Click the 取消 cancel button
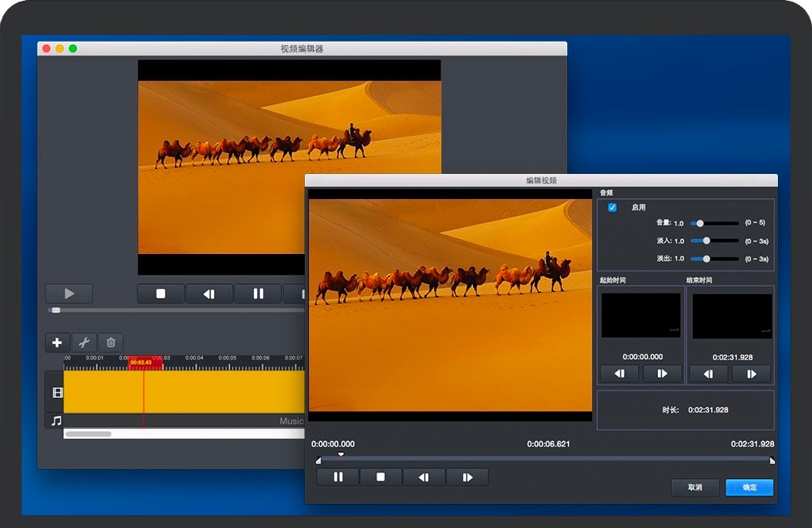Viewport: 812px width, 528px height. point(695,487)
